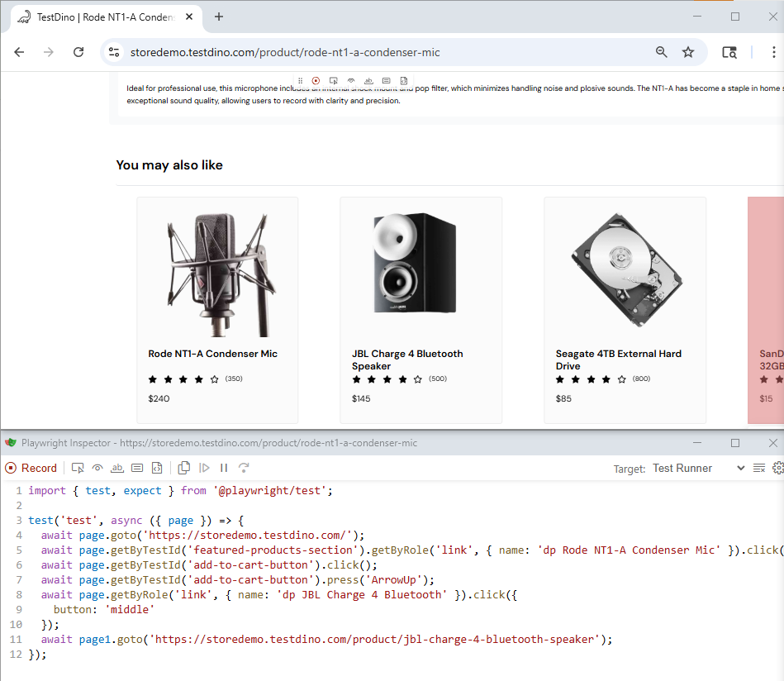Toggle the Record button in Playwright Inspector

[x=31, y=468]
